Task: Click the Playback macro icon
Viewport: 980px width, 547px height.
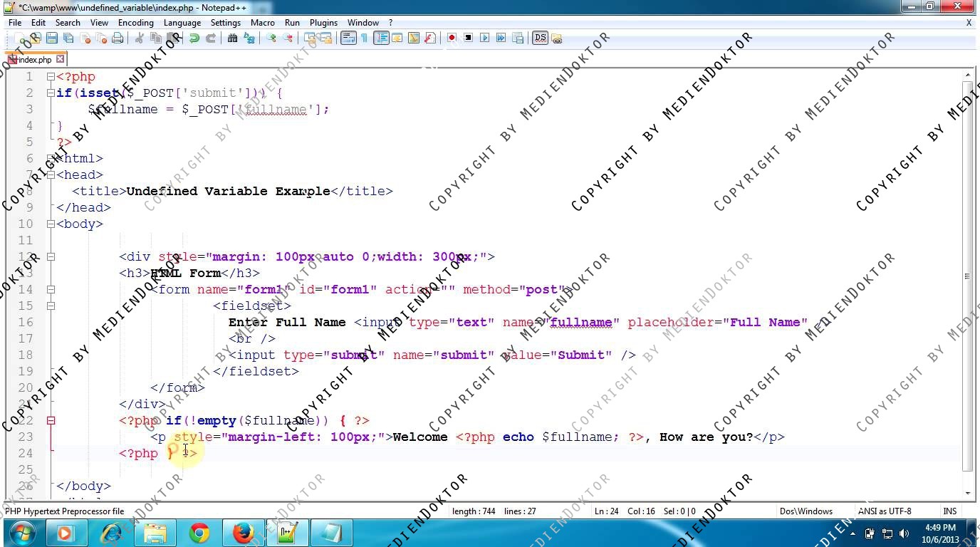Action: click(x=484, y=38)
